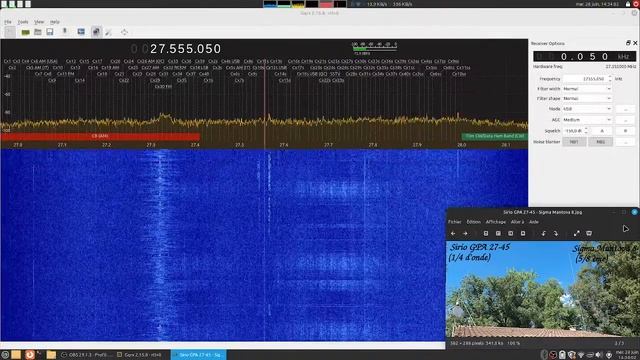Open the start menu icon on taskbar
Image resolution: width=640 pixels, height=360 pixels.
[5, 354]
